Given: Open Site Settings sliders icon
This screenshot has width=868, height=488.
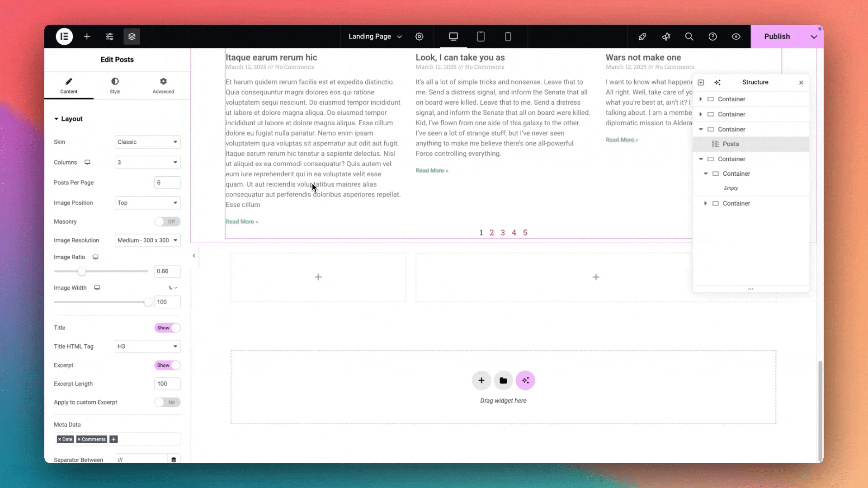Looking at the screenshot, I should [109, 37].
